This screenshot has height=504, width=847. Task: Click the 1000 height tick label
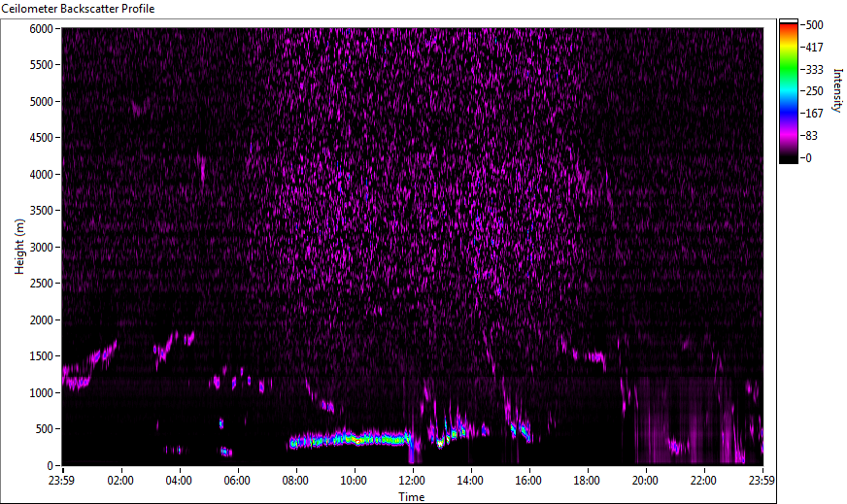[x=42, y=393]
